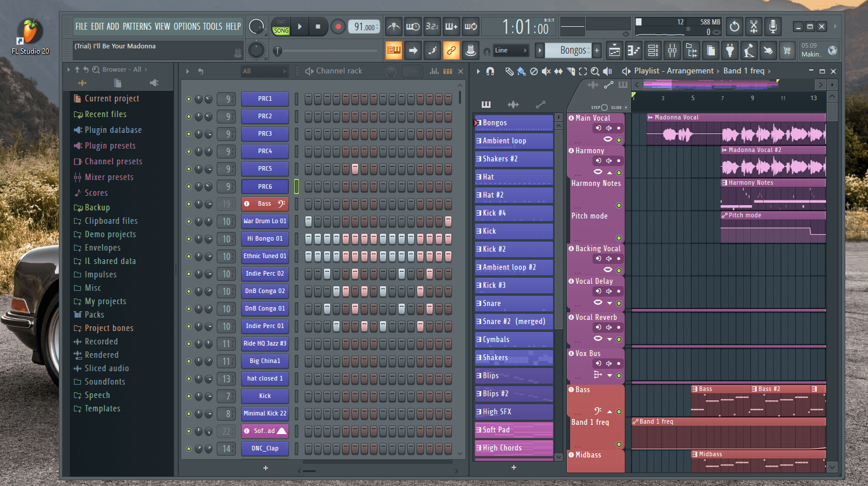Toggle the link icon in toolbar
Viewport: 868px width, 486px height.
coord(451,51)
